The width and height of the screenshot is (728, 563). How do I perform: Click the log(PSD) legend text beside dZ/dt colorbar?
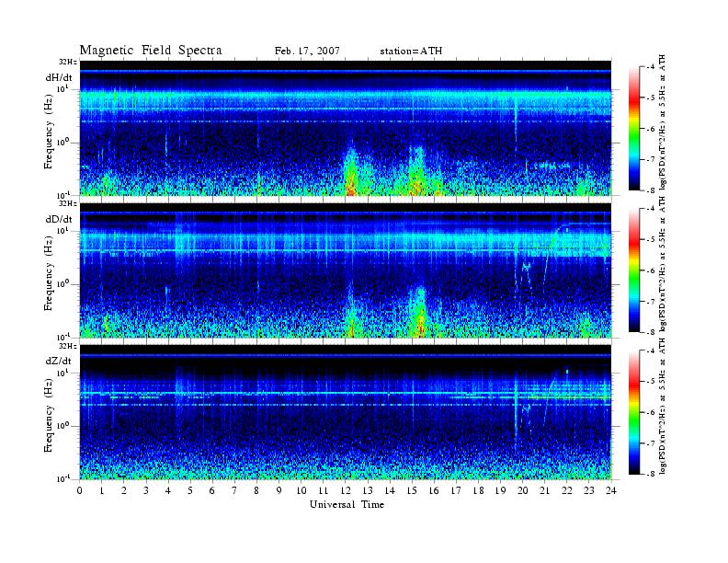tap(662, 406)
